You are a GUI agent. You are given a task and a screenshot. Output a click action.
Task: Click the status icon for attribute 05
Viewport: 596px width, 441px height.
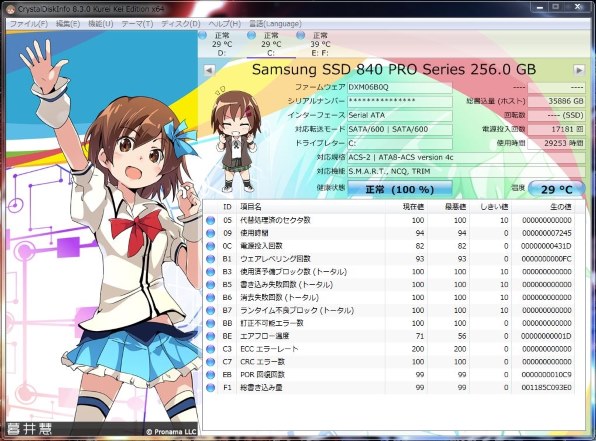point(210,220)
